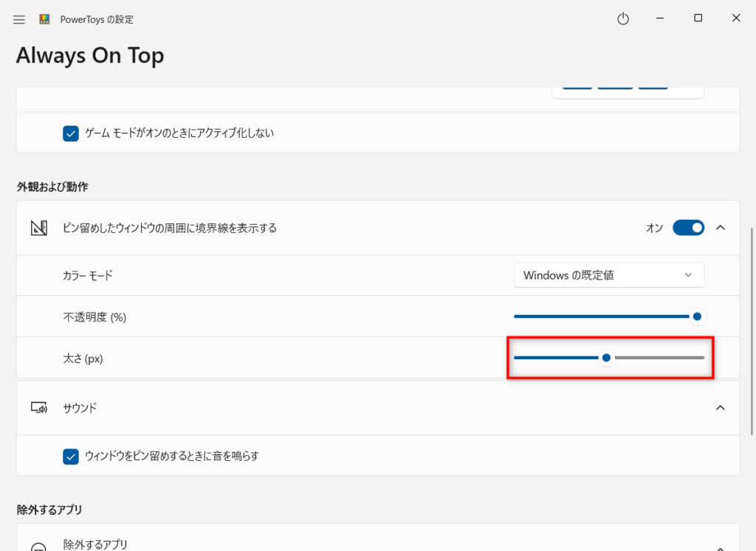Click the サウンド speaker icon
The height and width of the screenshot is (551, 756).
click(39, 408)
